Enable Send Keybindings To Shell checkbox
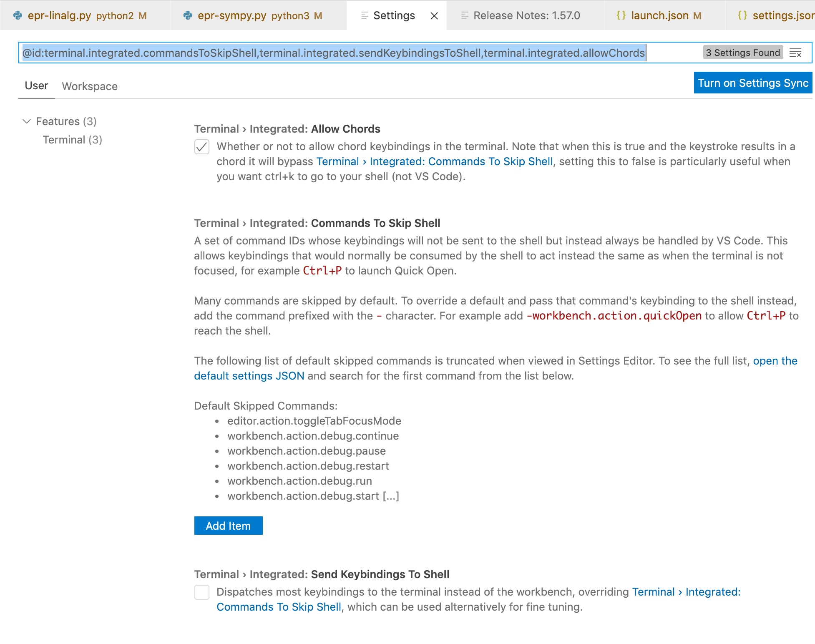The image size is (815, 644). pyautogui.click(x=202, y=592)
